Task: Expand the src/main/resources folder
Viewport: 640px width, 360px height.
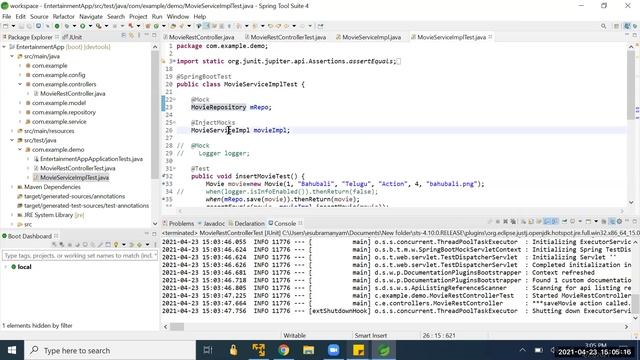Action: pos(12,131)
